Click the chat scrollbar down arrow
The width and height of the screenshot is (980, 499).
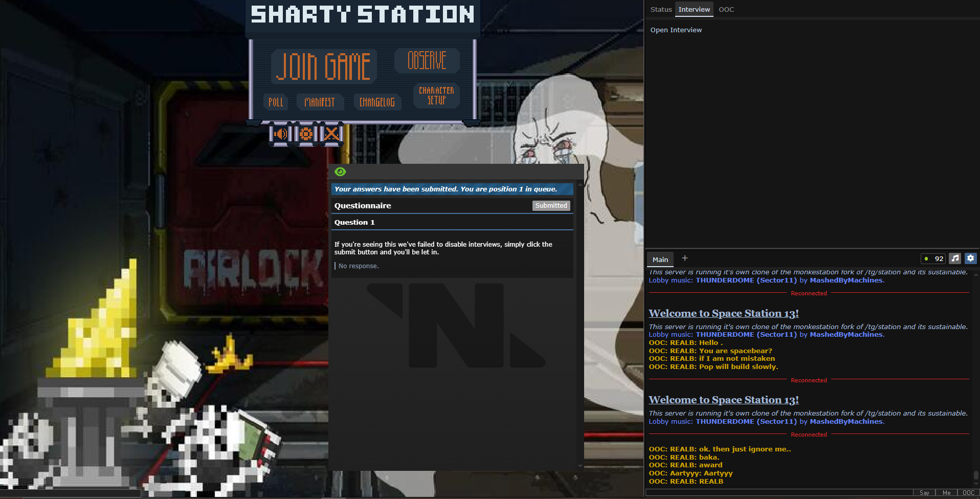tap(976, 485)
